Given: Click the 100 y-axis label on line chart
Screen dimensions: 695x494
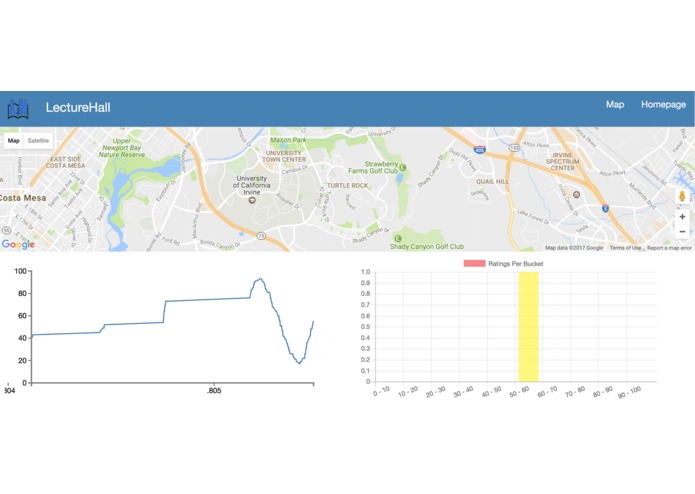Looking at the screenshot, I should (x=21, y=271).
